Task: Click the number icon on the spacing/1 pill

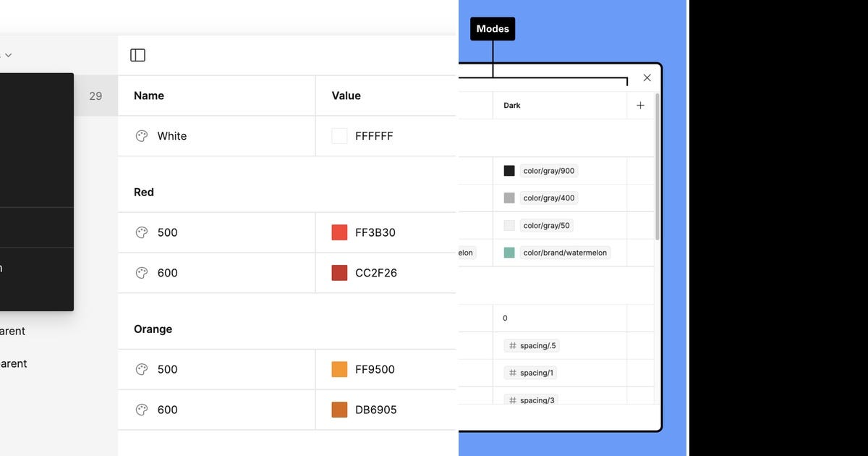Action: pyautogui.click(x=512, y=373)
